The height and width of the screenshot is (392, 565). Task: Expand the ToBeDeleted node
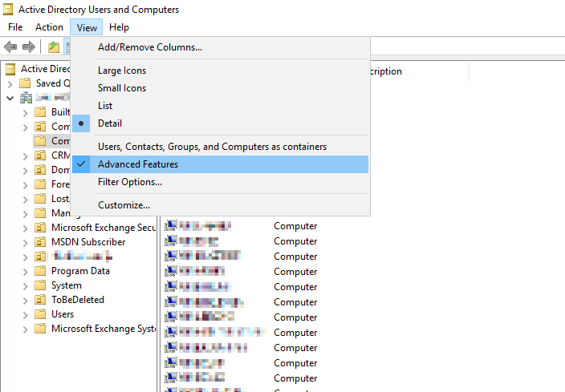[x=25, y=301]
